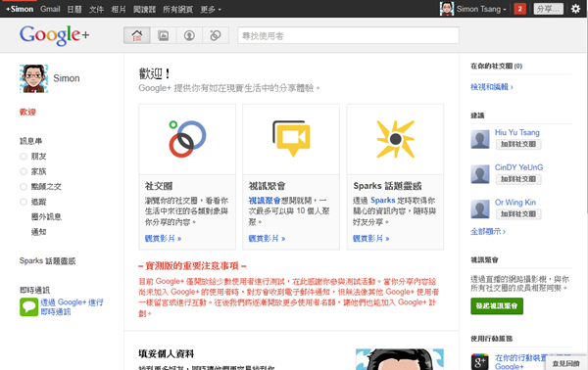The image size is (588, 370).
Task: Click the Sparks link in card text
Action: click(383, 201)
